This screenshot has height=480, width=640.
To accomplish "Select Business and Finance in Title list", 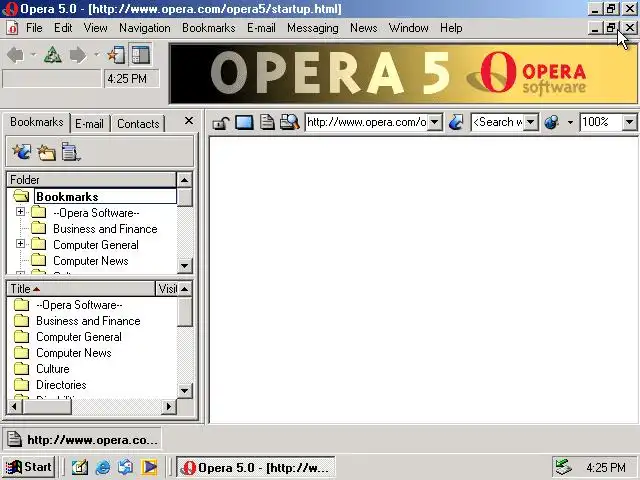I will [x=88, y=321].
